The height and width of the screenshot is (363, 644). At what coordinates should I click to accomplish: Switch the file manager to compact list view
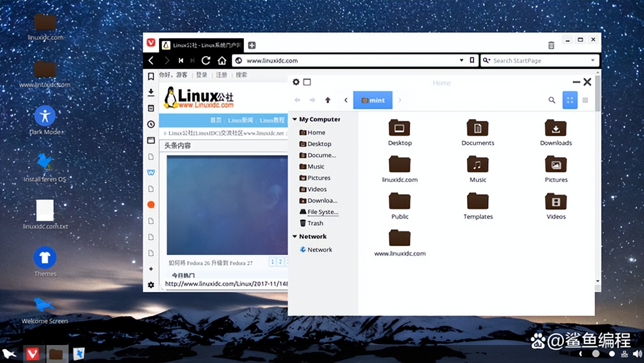(x=584, y=100)
